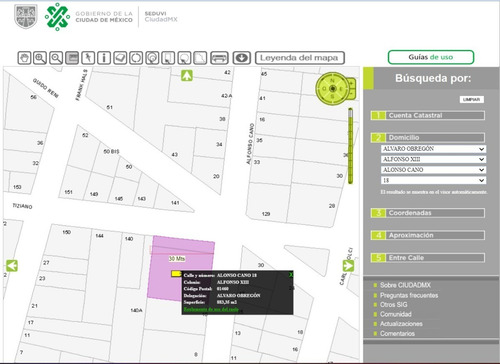
Task: Activate the zoom in magnifier tool
Action: point(40,58)
